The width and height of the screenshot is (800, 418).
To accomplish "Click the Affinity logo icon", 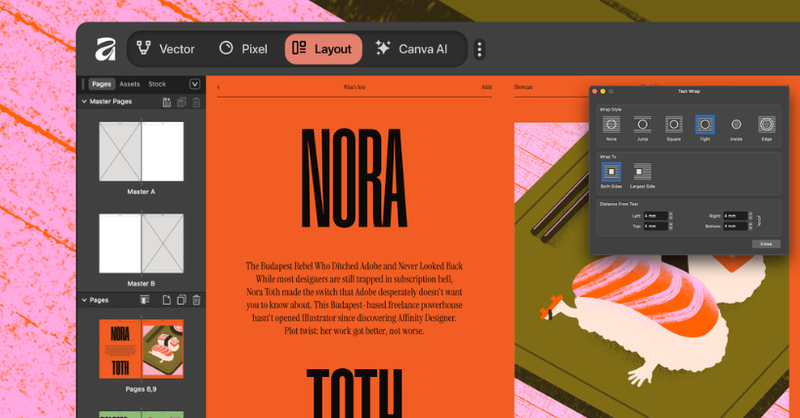I will pos(105,48).
